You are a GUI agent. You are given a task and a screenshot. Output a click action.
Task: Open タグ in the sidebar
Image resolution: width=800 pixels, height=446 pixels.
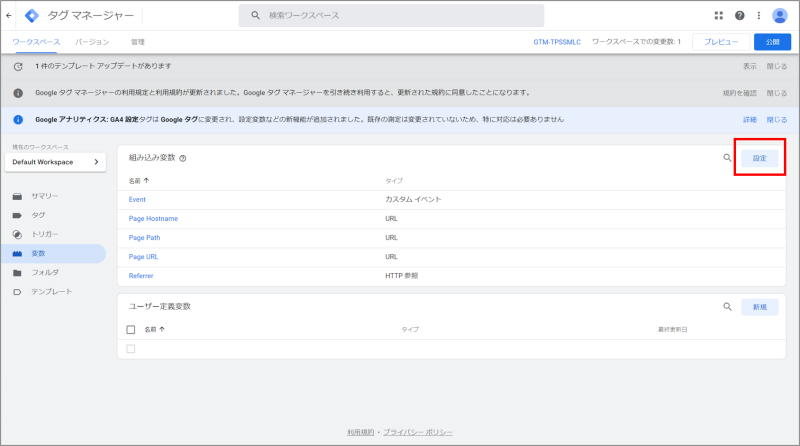tap(38, 215)
